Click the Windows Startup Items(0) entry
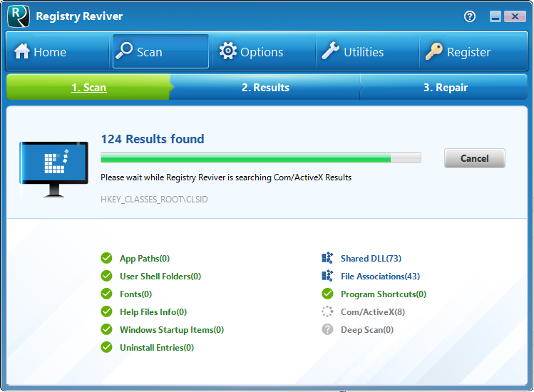 tap(172, 330)
